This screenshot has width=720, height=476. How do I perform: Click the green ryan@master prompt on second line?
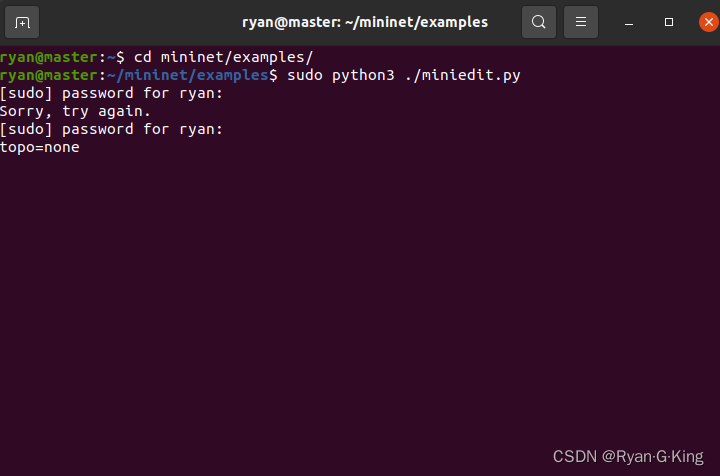click(49, 75)
